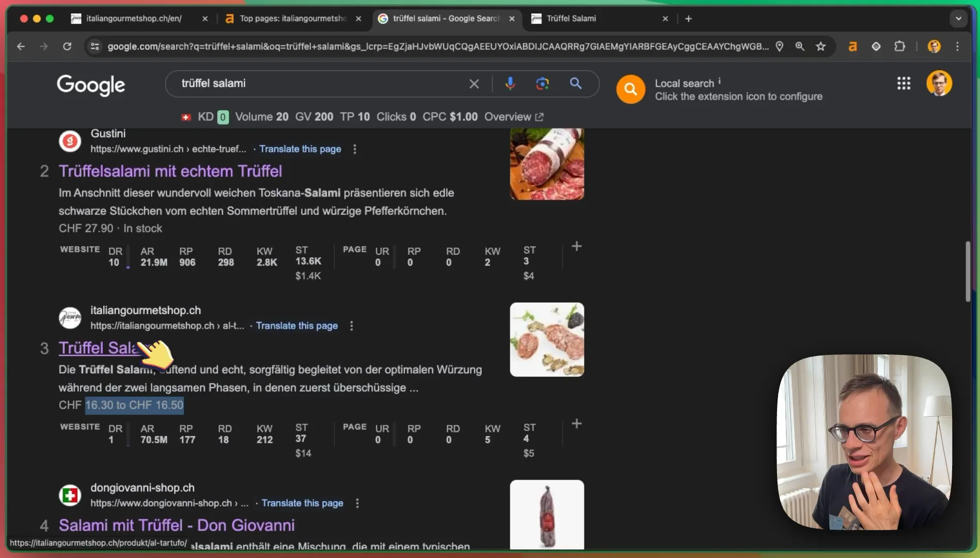Image resolution: width=980 pixels, height=558 pixels.
Task: Close the Top pages: italiangourmetshop tab
Action: [358, 19]
